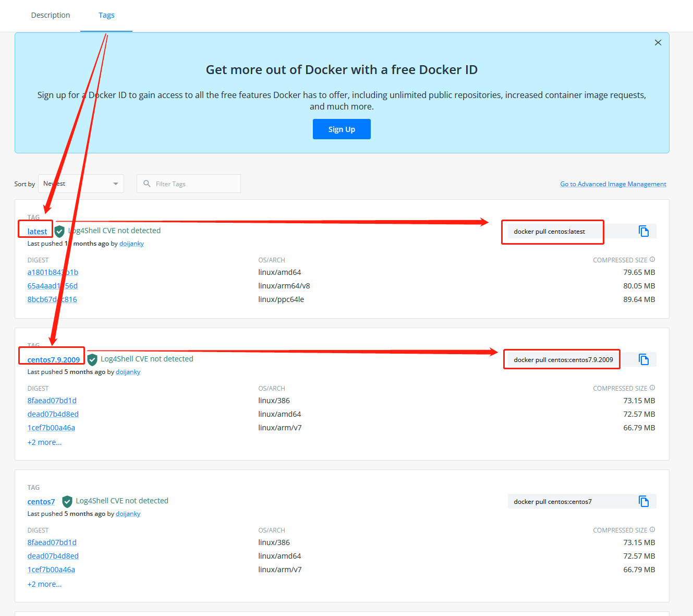The height and width of the screenshot is (616, 693).
Task: Click shield icon next to centos7 tag
Action: click(x=67, y=501)
